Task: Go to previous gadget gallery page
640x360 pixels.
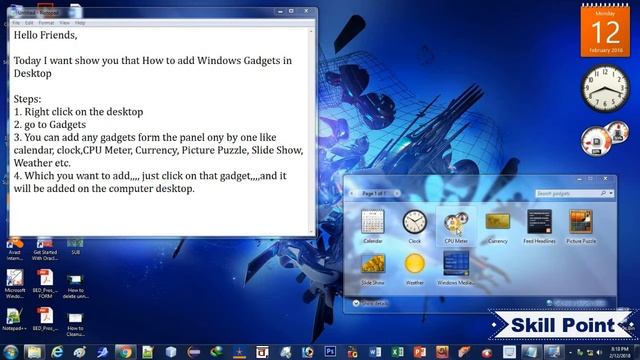Action: [x=351, y=193]
